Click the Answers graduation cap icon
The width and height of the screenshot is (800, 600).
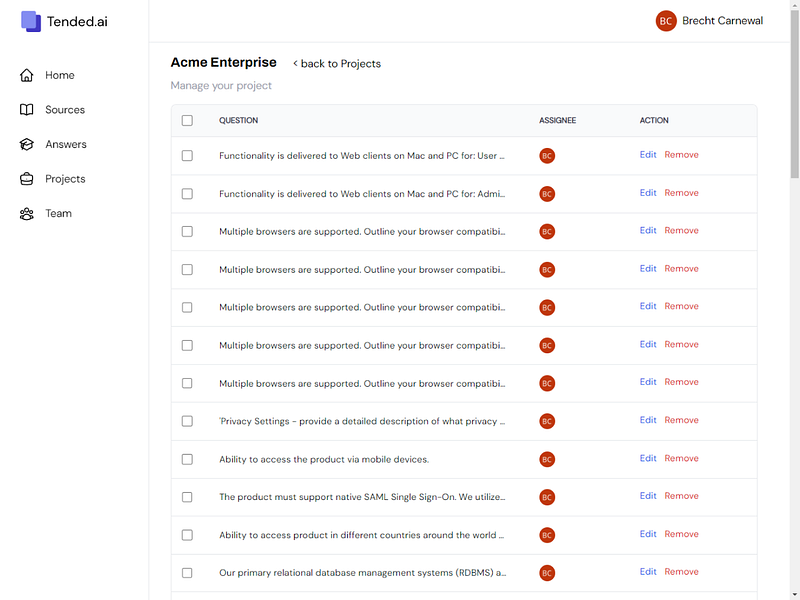27,144
